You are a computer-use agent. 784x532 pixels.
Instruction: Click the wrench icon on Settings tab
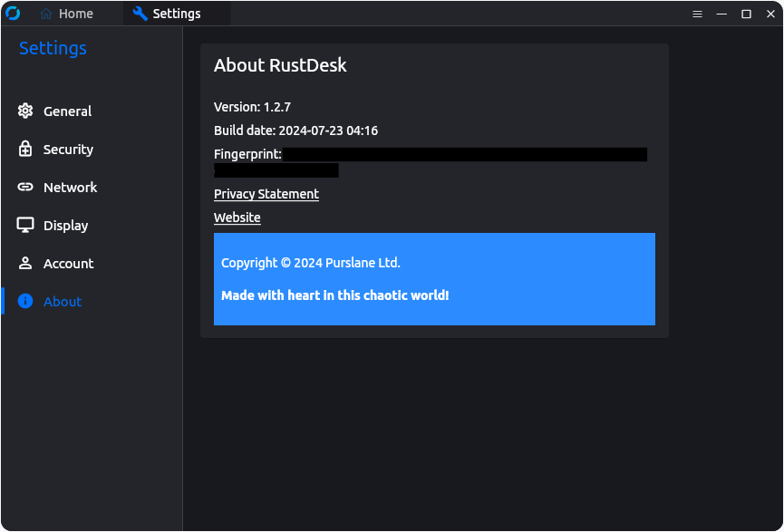click(140, 13)
